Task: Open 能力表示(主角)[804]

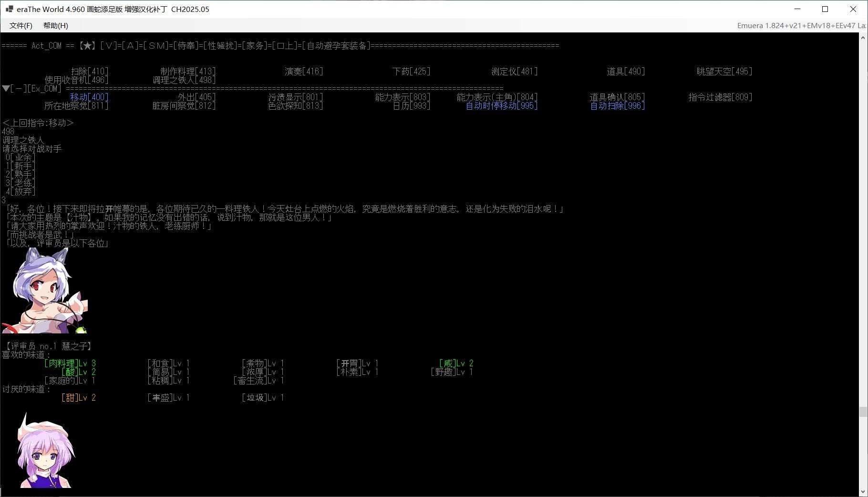Action: click(x=497, y=97)
